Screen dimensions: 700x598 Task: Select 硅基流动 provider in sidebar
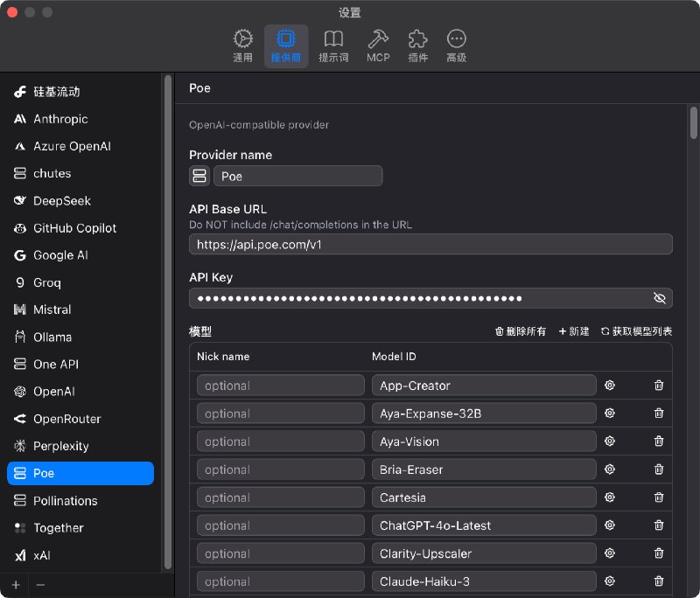point(80,92)
